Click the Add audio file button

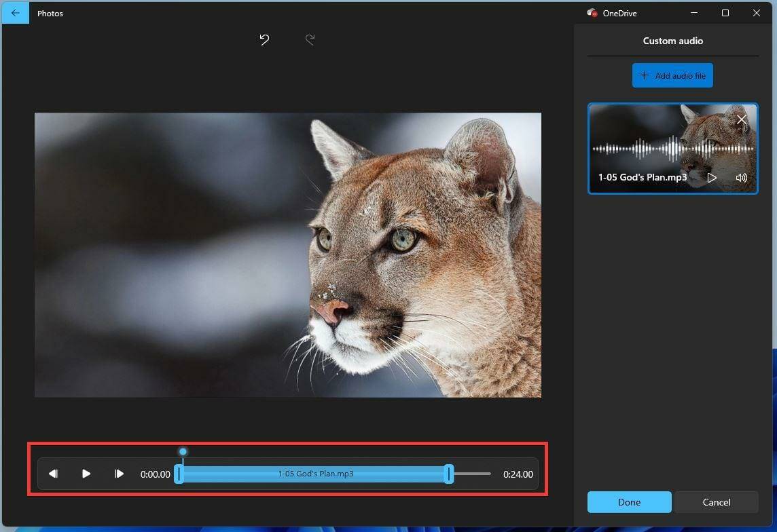click(672, 75)
